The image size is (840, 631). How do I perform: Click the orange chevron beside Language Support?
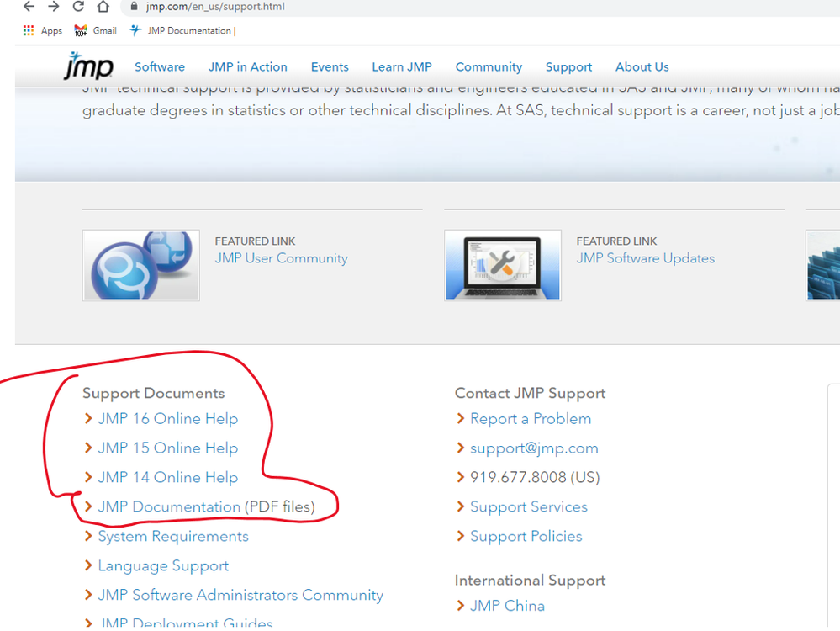(x=88, y=565)
